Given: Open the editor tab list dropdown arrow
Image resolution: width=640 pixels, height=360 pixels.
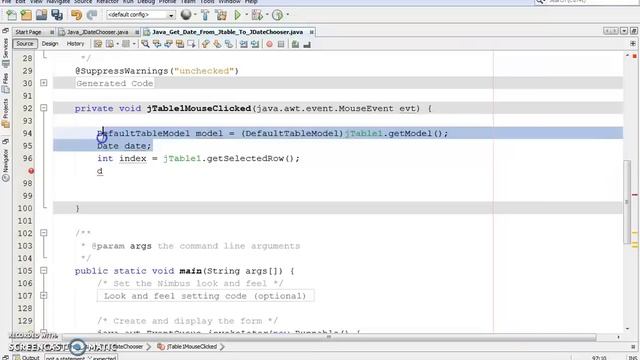Looking at the screenshot, I should coord(624,31).
